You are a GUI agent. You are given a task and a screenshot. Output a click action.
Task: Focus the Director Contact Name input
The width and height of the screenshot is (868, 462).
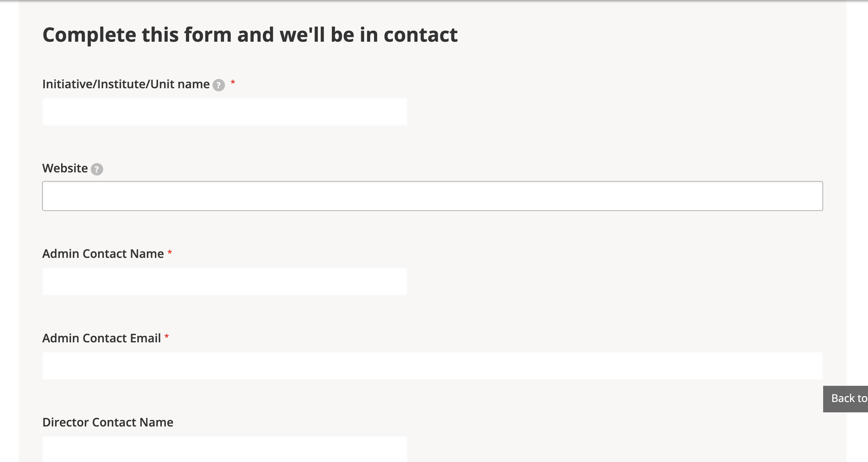(x=225, y=449)
